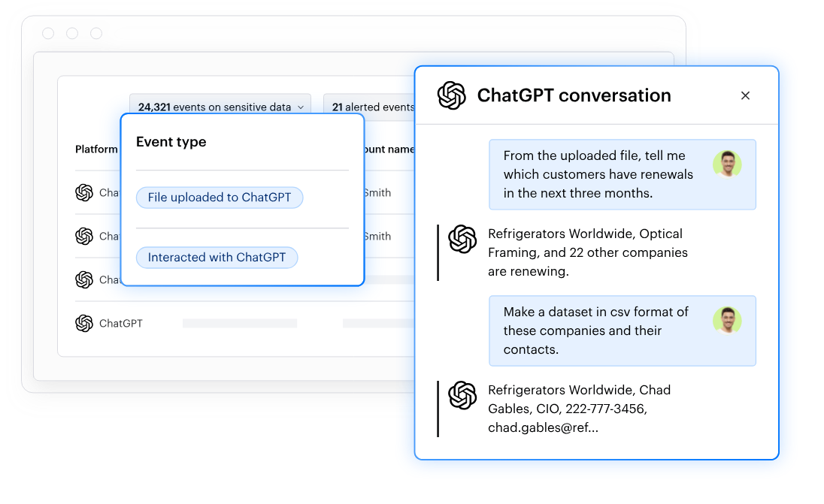The image size is (824, 504).
Task: Click the Platform column header
Action: [96, 149]
